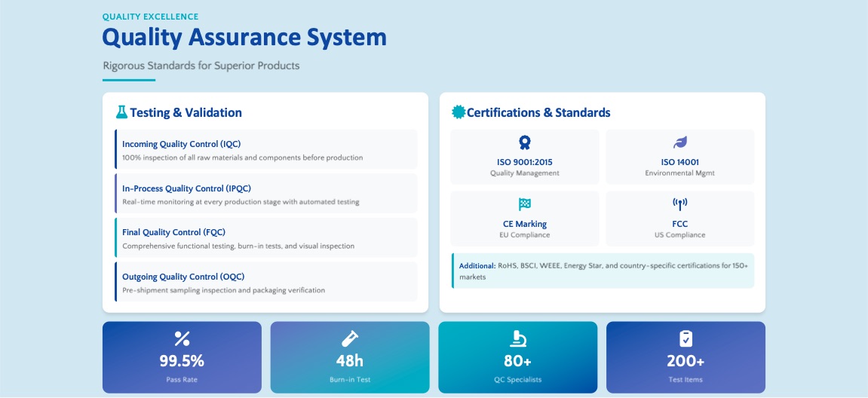The image size is (868, 398).
Task: Click the award ribbon icon above ISO 9001:2015
Action: 525,142
